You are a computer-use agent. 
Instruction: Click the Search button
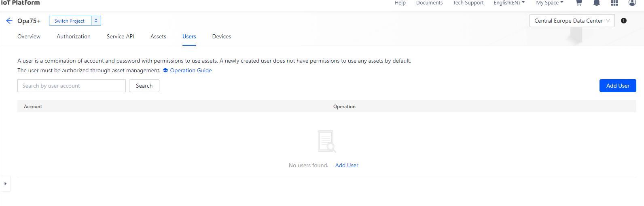[x=144, y=86]
